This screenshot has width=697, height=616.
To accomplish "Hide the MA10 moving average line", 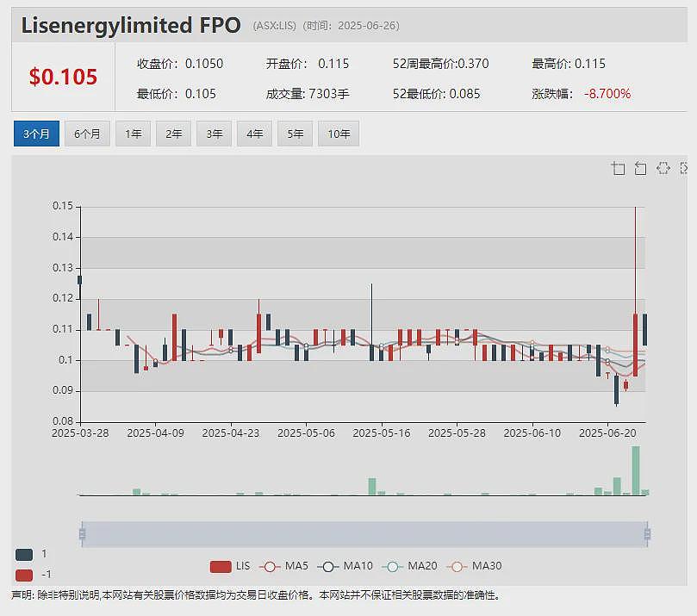I will click(x=345, y=566).
